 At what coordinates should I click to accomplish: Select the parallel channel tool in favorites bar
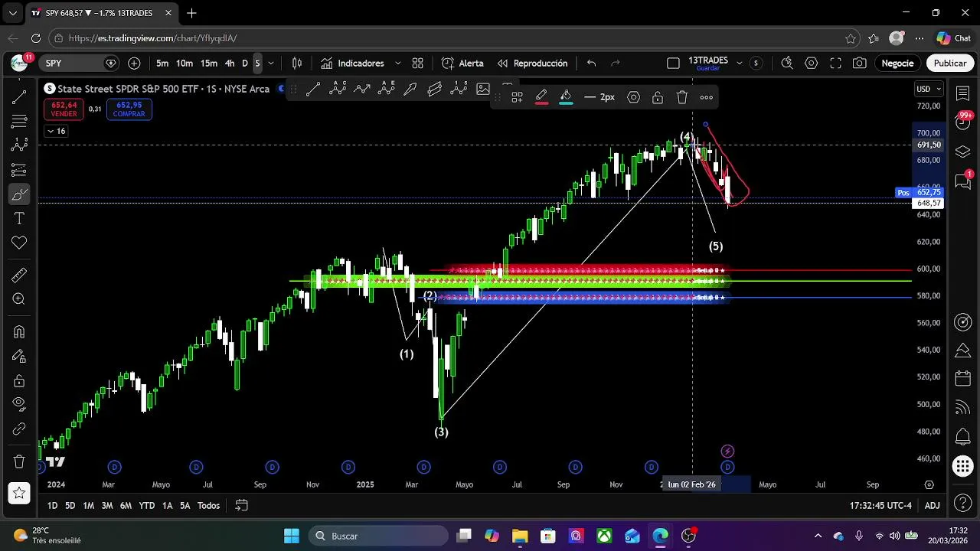[x=435, y=89]
